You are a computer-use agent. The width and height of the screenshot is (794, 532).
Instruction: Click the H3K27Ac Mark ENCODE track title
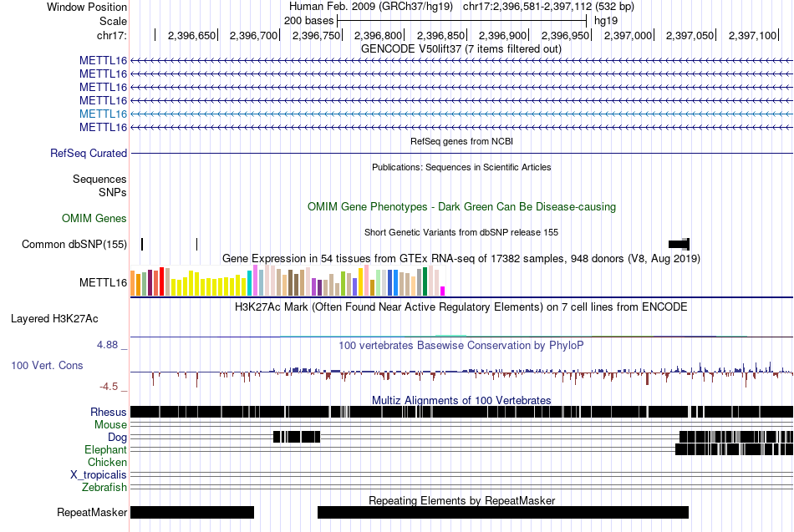tap(461, 307)
